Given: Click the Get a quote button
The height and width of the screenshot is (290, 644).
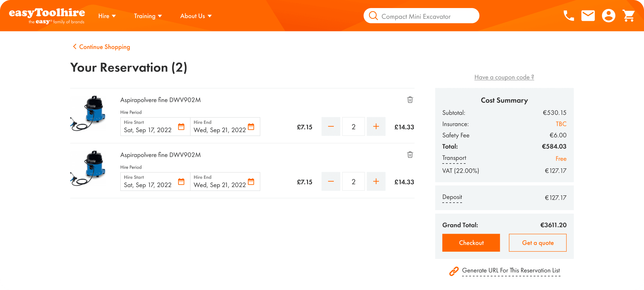Looking at the screenshot, I should click(x=537, y=243).
